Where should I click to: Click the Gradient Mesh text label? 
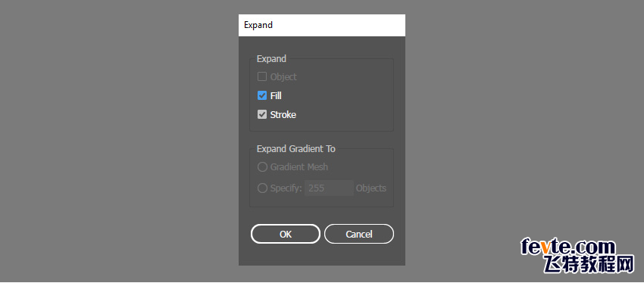point(299,167)
